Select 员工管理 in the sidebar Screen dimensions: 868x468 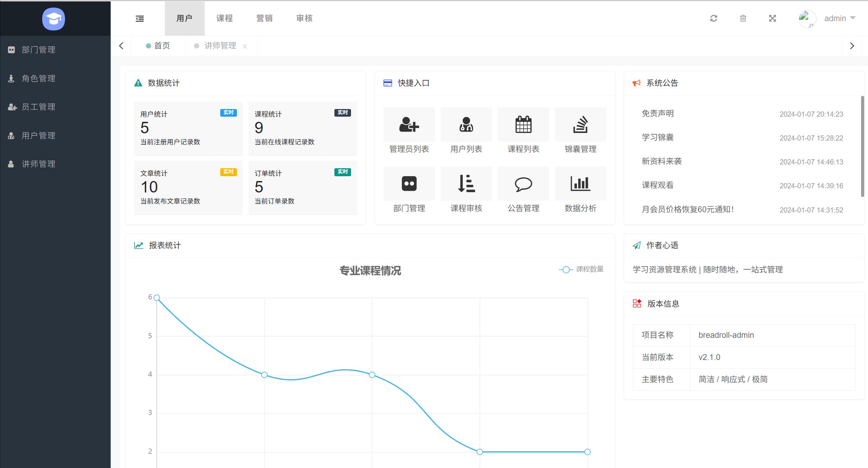pyautogui.click(x=38, y=107)
